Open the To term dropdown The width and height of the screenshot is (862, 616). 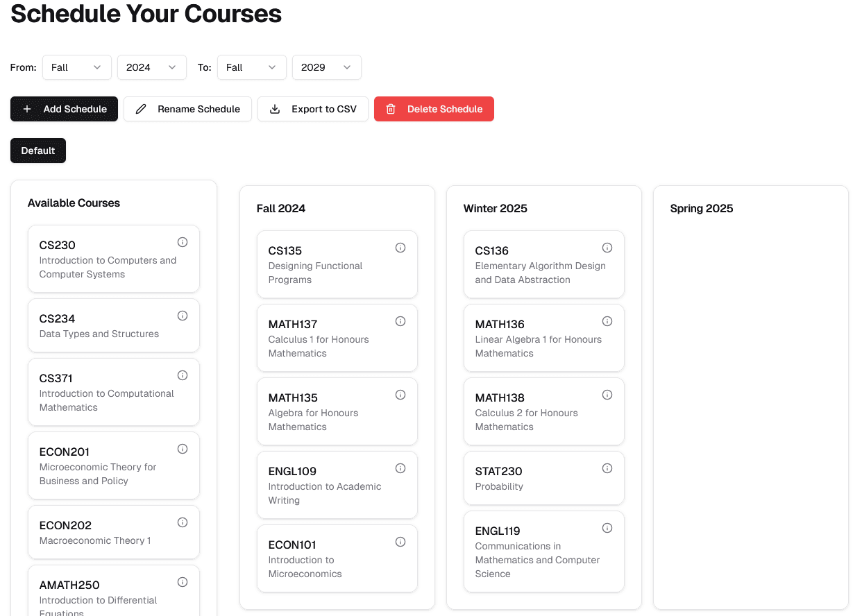(x=251, y=67)
